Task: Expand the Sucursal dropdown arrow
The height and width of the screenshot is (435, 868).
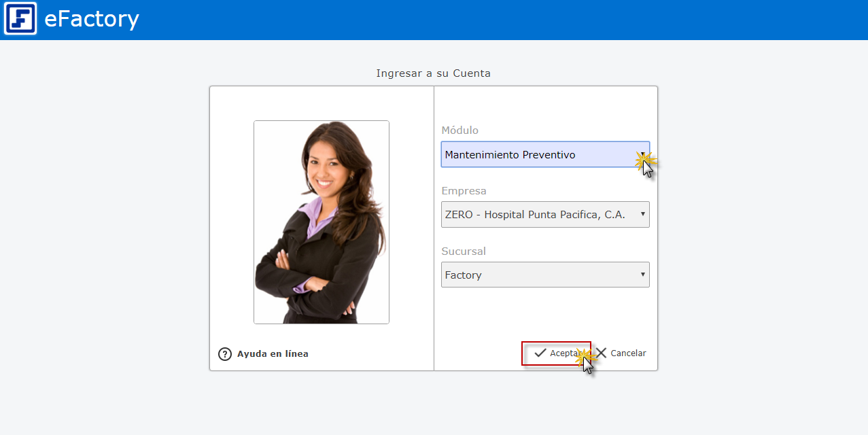Action: point(642,275)
